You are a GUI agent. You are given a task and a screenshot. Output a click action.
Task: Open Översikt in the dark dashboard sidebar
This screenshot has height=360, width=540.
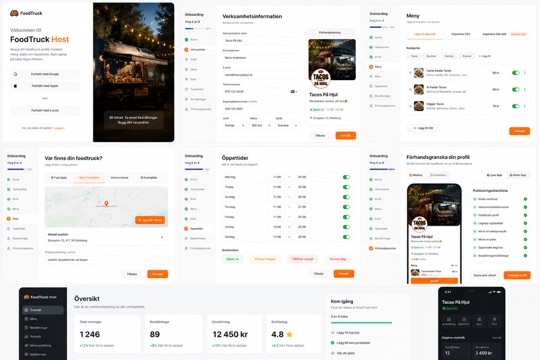tap(43, 310)
